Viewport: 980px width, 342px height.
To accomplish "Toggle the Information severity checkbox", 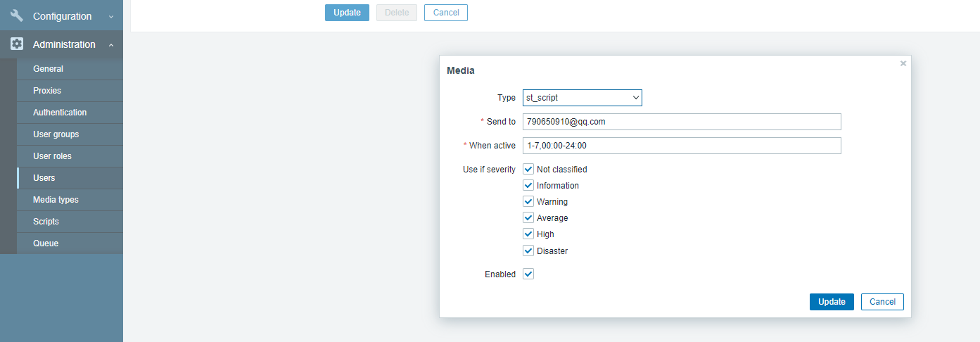I will point(528,185).
